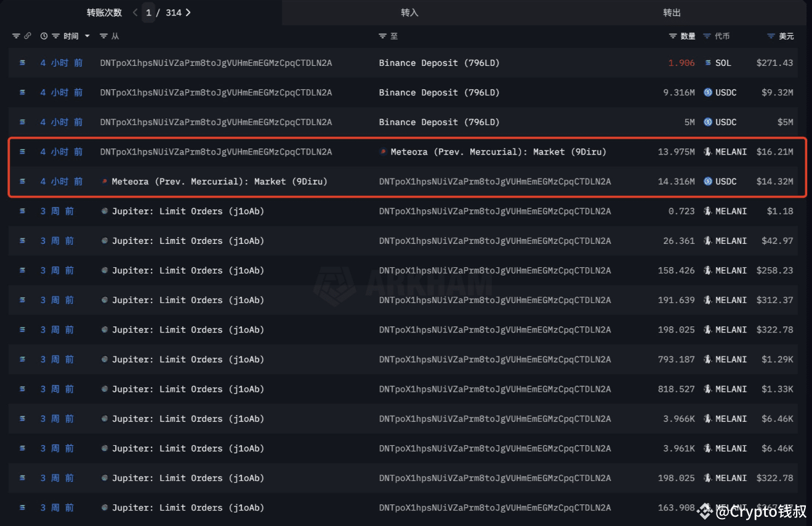The image size is (812, 526).
Task: Click the USDC token icon in 9.316M row
Action: point(708,92)
